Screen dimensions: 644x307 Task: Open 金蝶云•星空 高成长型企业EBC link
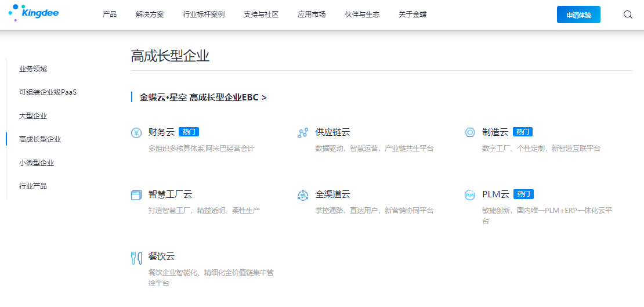tap(203, 97)
